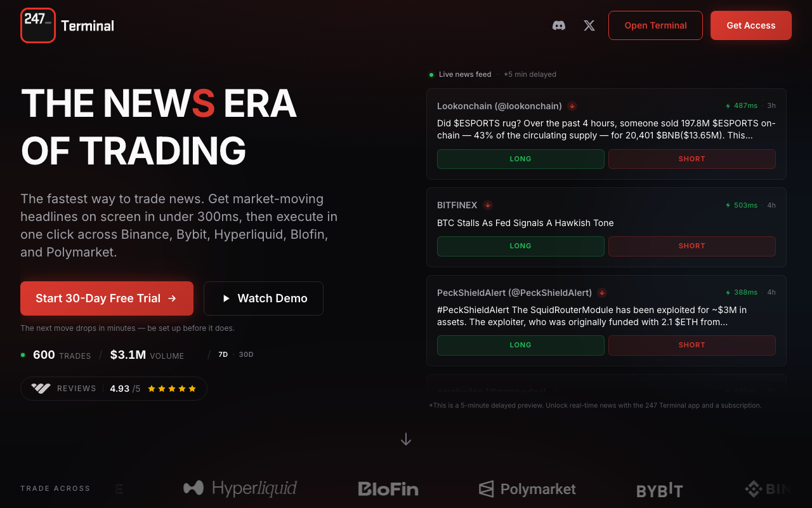Click the 247 Terminal logo

pyautogui.click(x=67, y=25)
